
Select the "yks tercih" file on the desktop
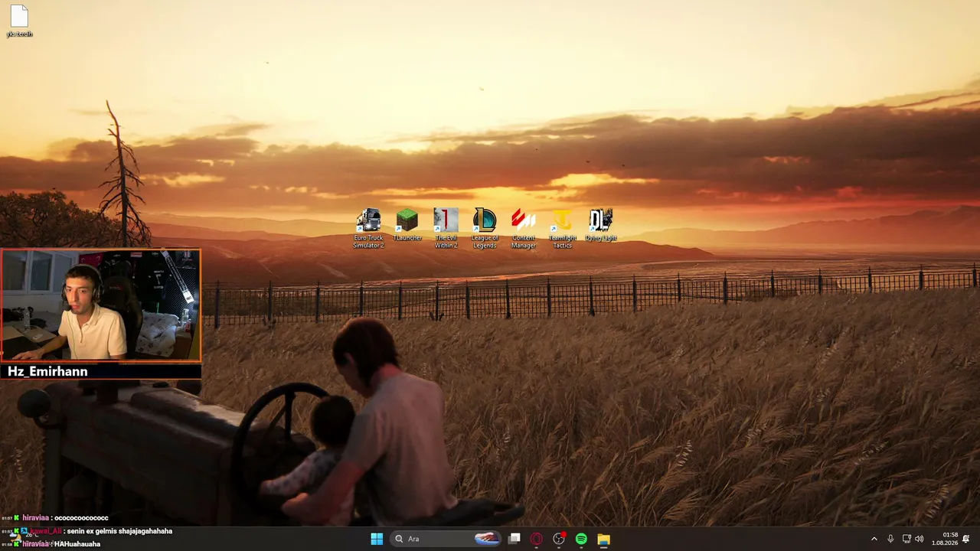click(x=19, y=21)
